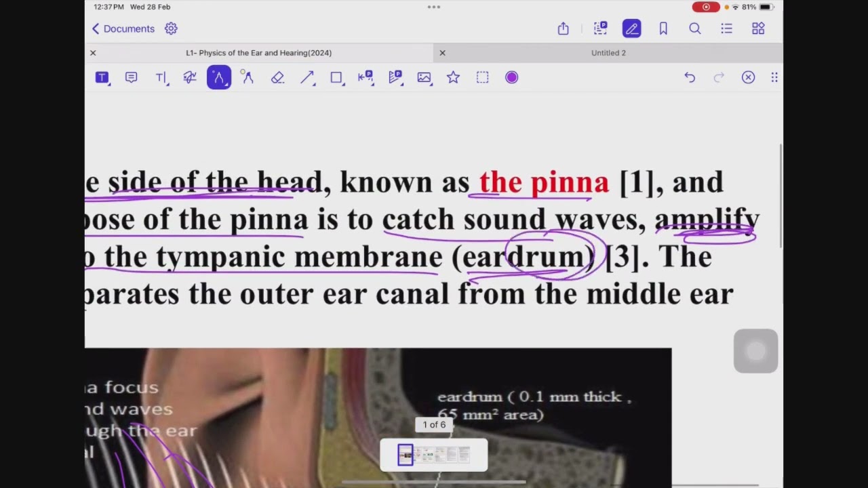Screen dimensions: 868x488
Task: Undo the last annotation
Action: 690,77
